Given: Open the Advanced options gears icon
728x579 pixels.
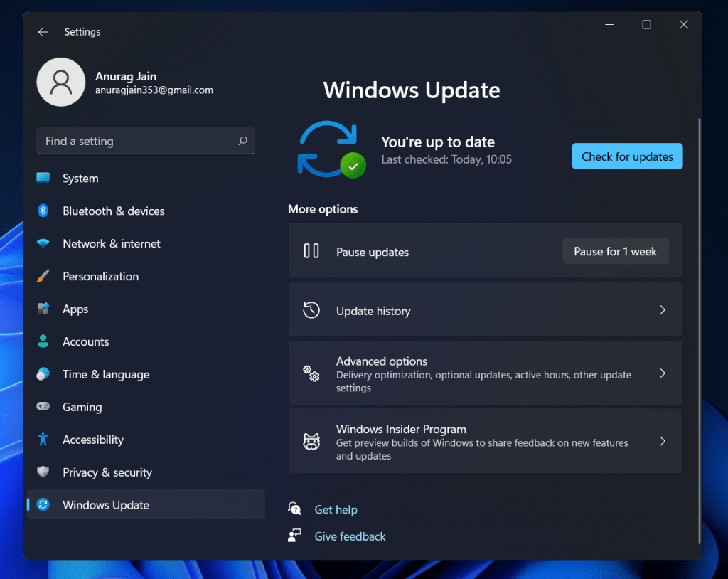Looking at the screenshot, I should 311,373.
